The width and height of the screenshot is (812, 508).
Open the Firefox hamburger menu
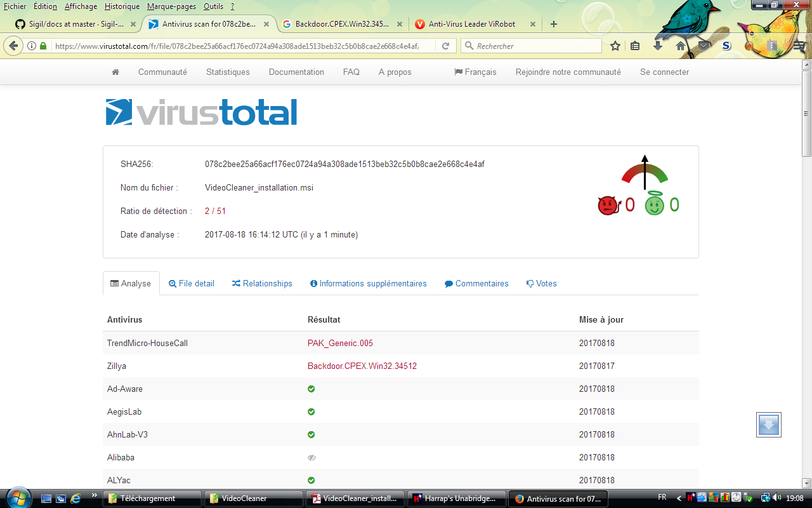pos(800,46)
